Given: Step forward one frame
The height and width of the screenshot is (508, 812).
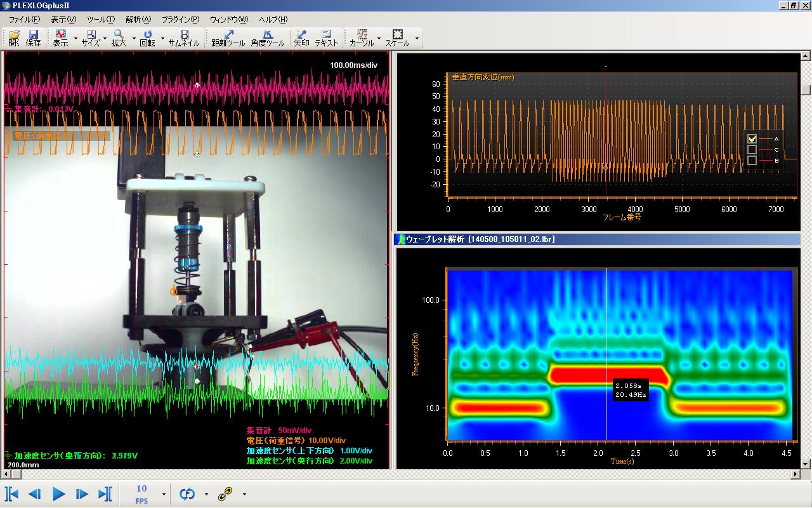Looking at the screenshot, I should click(x=82, y=494).
